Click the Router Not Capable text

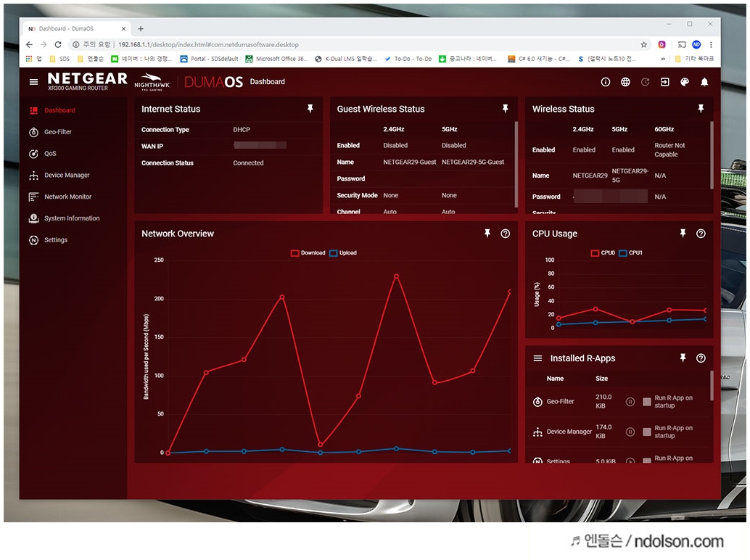coord(669,149)
